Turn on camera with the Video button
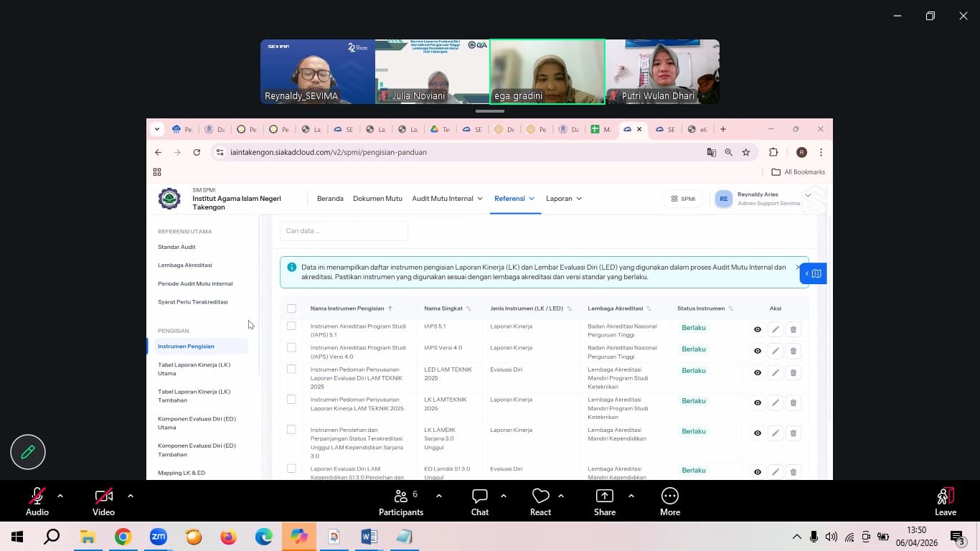The width and height of the screenshot is (980, 551). (x=103, y=496)
